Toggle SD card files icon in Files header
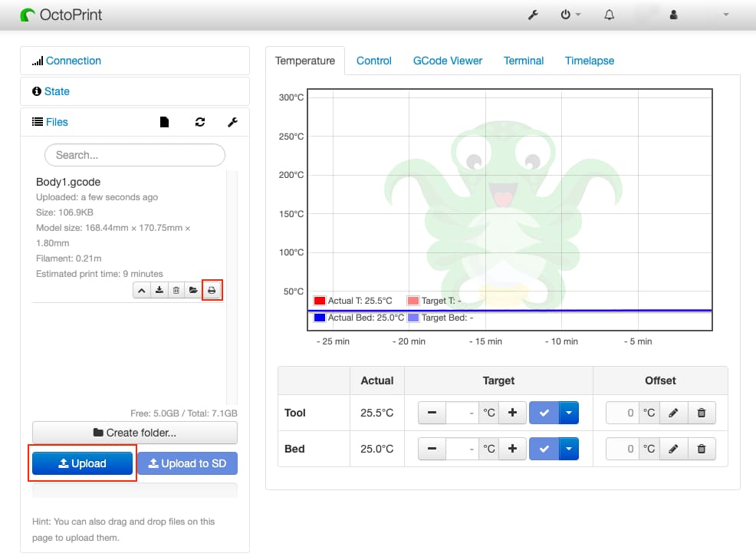Viewport: 756px width, 560px height. 164,122
